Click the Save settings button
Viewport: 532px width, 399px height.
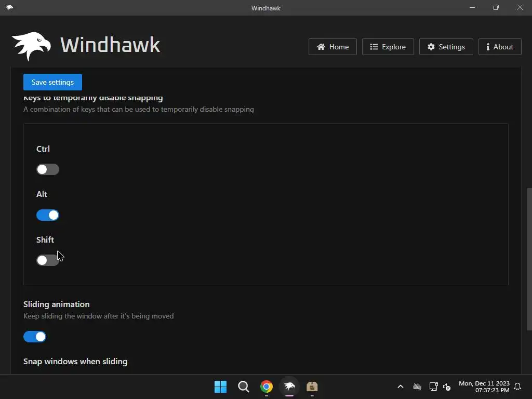coord(52,82)
